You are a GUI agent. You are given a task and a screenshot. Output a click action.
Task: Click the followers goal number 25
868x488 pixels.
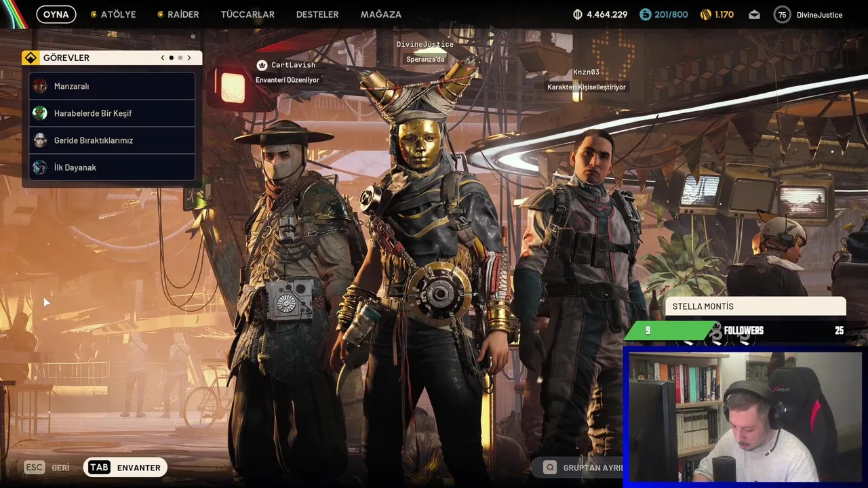tap(839, 331)
